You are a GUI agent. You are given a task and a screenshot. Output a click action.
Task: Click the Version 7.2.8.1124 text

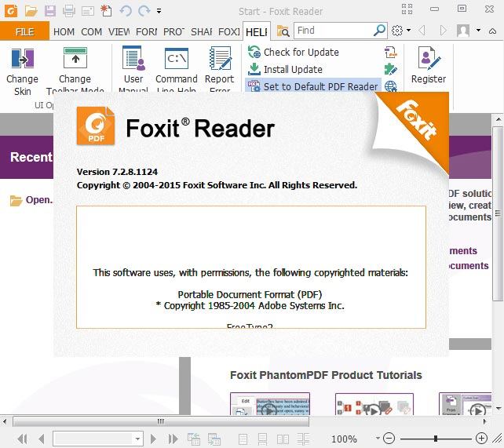117,172
